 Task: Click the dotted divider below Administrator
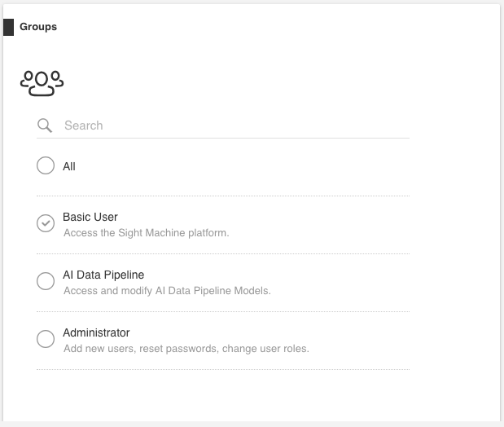pyautogui.click(x=222, y=369)
